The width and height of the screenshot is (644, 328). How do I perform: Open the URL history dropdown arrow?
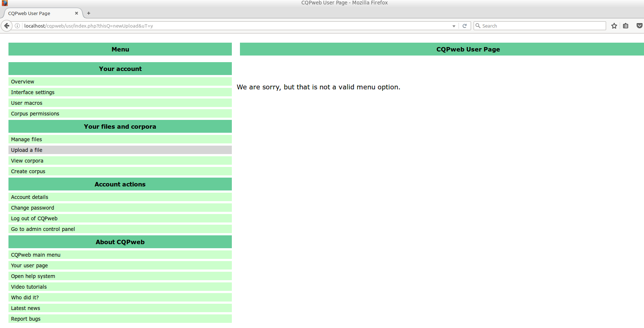click(454, 26)
